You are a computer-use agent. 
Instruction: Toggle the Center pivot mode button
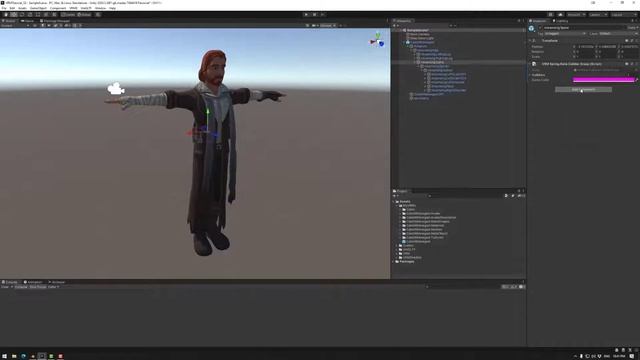click(x=68, y=15)
